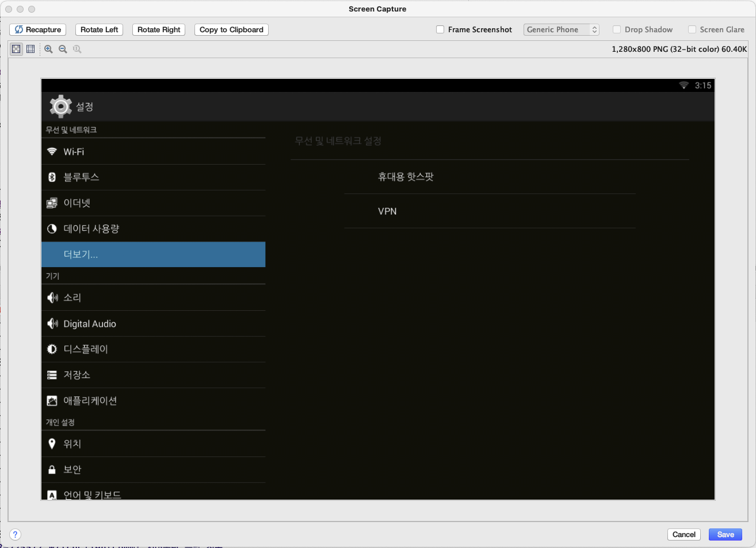Click the zoom in magnifier icon

[48, 50]
